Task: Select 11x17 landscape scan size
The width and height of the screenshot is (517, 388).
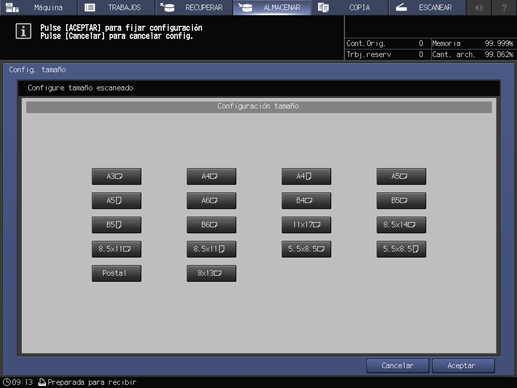Action: click(x=306, y=225)
